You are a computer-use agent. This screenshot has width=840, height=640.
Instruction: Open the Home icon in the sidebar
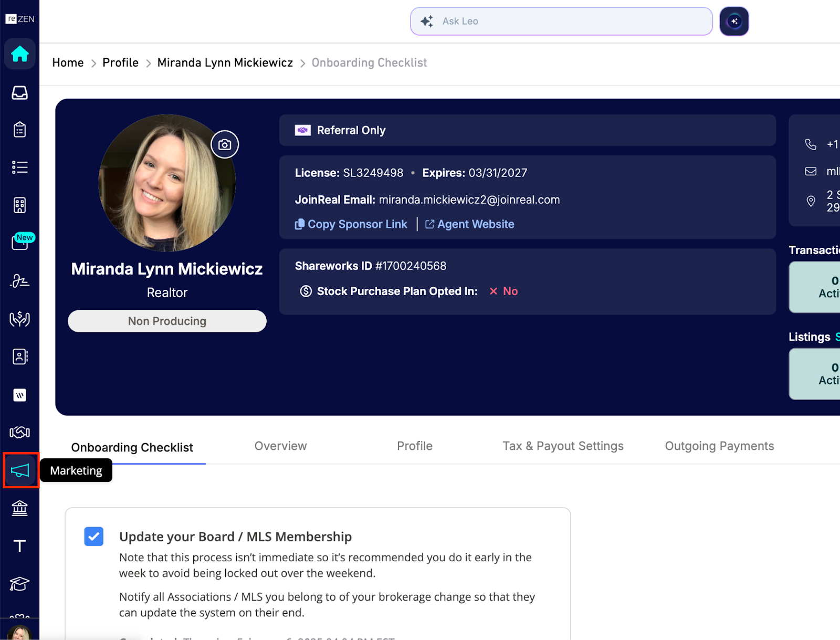19,54
